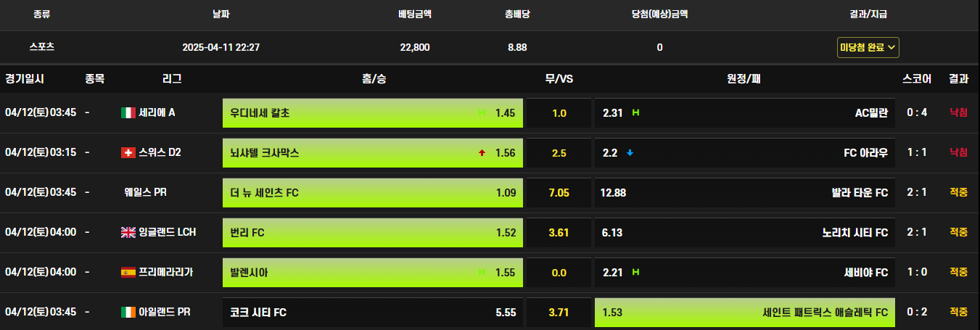Click the 경기일시 column header
This screenshot has width=980, height=330.
25,78
